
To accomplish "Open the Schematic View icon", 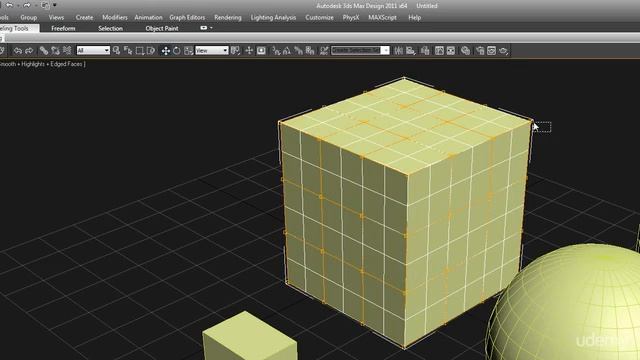I will pyautogui.click(x=451, y=51).
